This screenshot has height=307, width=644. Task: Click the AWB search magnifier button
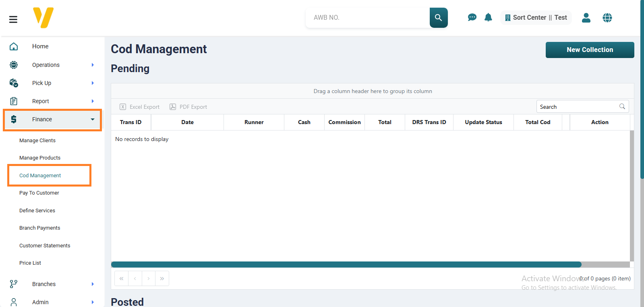point(438,18)
